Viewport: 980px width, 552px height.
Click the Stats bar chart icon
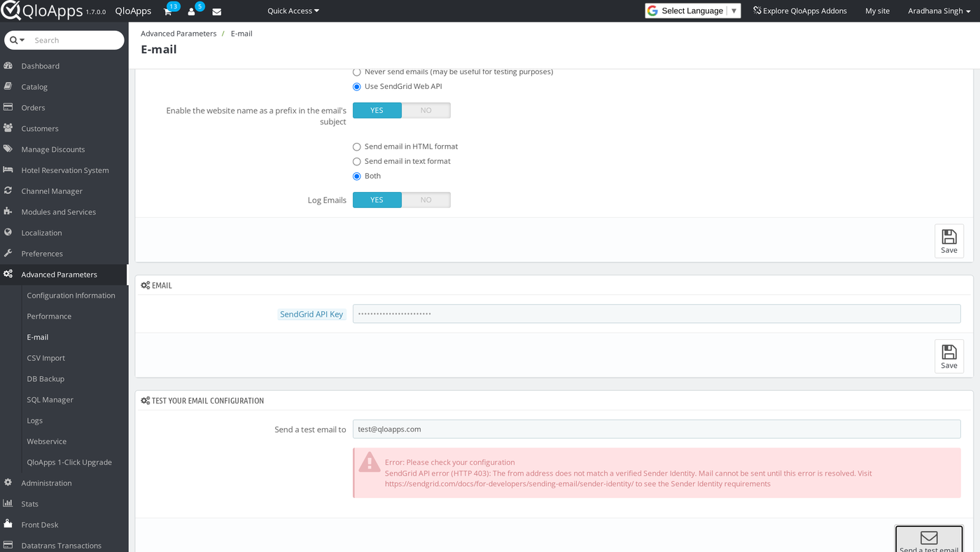tap(8, 504)
